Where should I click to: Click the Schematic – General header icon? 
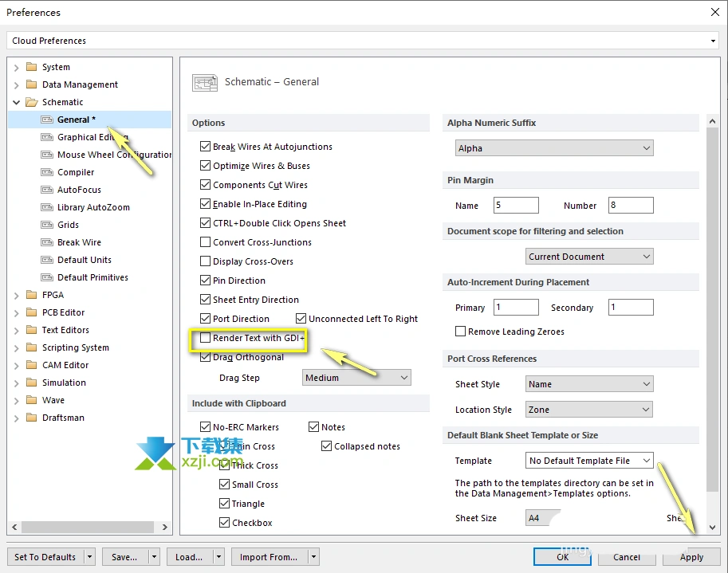(x=205, y=83)
